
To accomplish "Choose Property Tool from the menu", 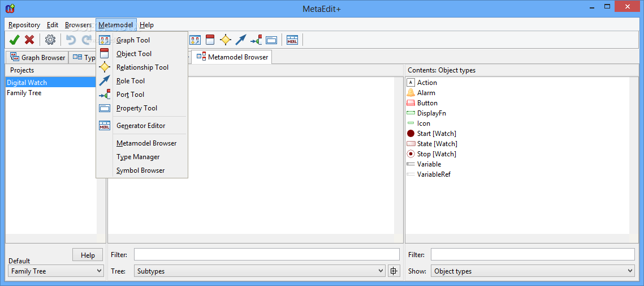I will click(x=142, y=108).
